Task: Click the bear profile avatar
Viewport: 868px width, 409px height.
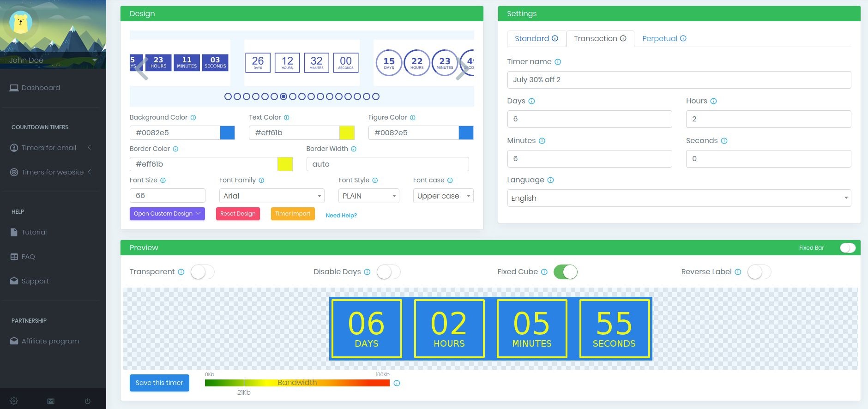Action: click(20, 22)
